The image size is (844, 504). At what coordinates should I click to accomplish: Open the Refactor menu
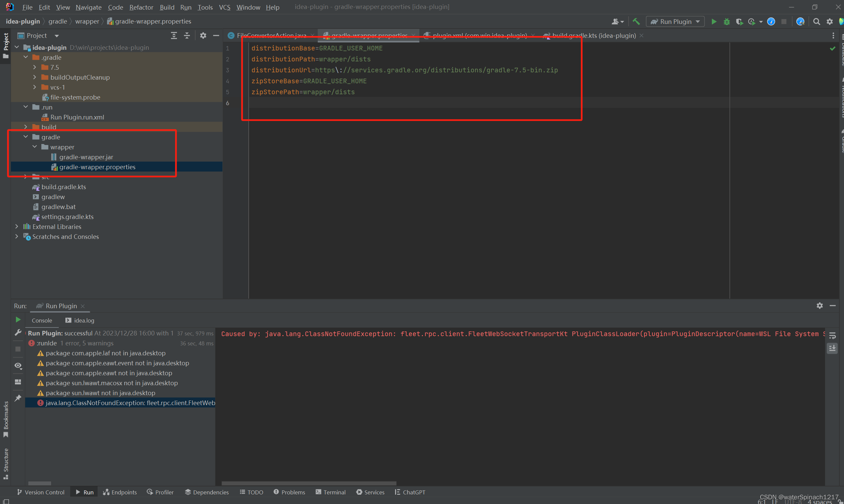point(141,7)
